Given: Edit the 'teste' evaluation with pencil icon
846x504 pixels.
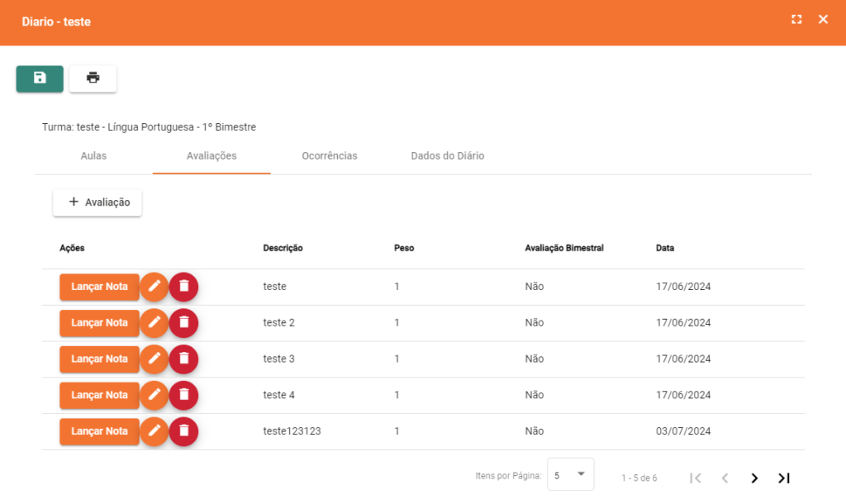Looking at the screenshot, I should (x=154, y=287).
